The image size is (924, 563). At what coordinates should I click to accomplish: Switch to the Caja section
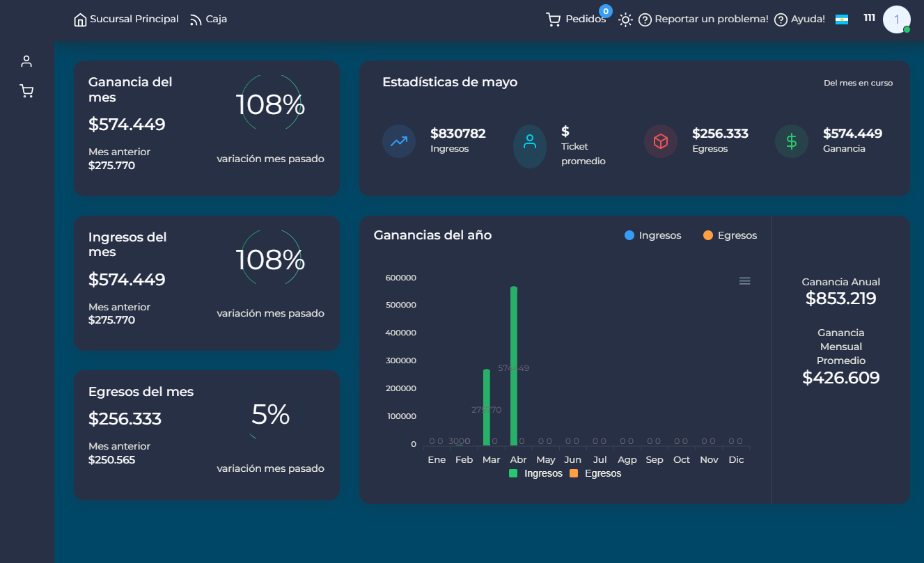pos(208,19)
